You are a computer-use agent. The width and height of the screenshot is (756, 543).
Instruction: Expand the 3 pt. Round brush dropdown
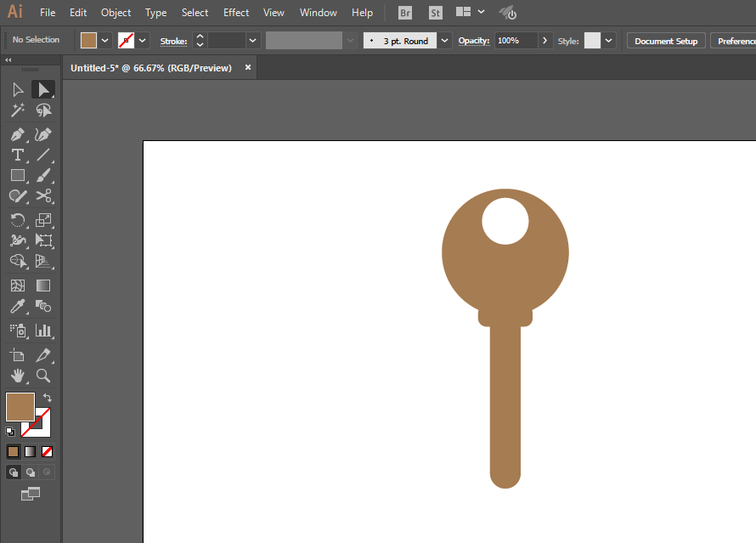[x=445, y=41]
